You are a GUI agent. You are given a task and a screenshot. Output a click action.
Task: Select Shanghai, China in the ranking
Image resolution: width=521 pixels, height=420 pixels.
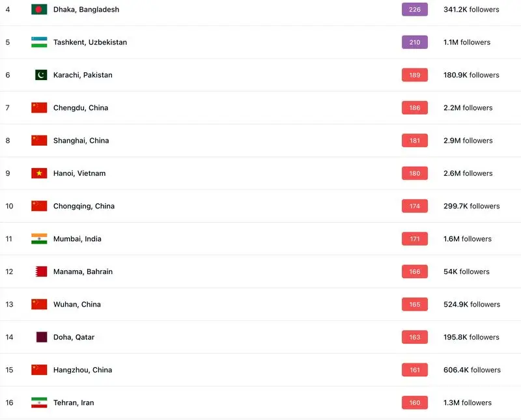(81, 141)
